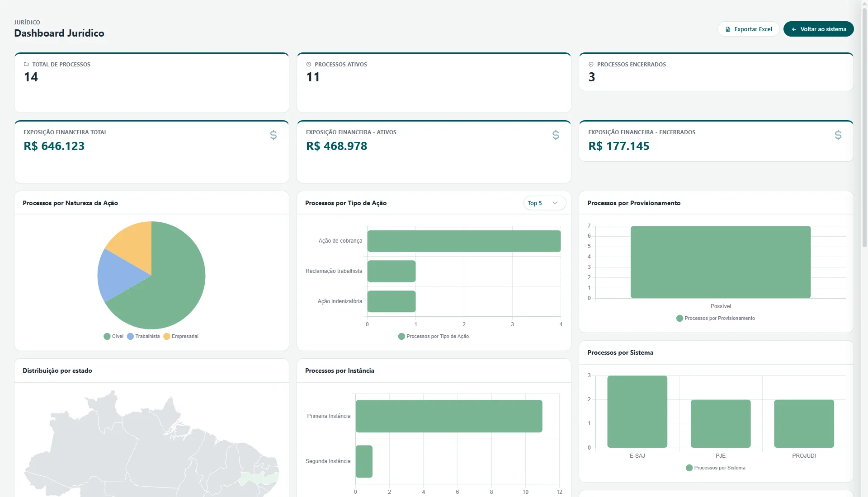Toggle the Cível legend item
Screen dimensions: 868x497
click(113, 336)
